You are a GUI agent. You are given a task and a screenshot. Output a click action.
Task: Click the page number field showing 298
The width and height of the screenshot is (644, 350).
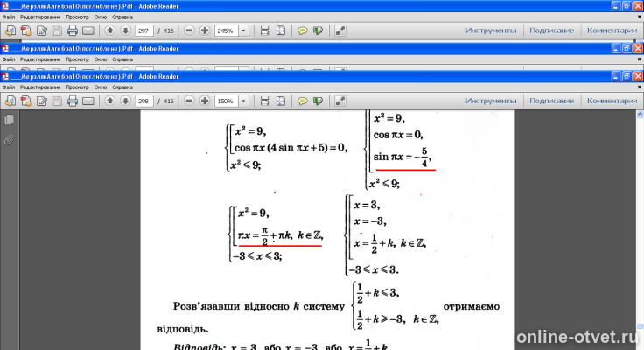pos(143,101)
